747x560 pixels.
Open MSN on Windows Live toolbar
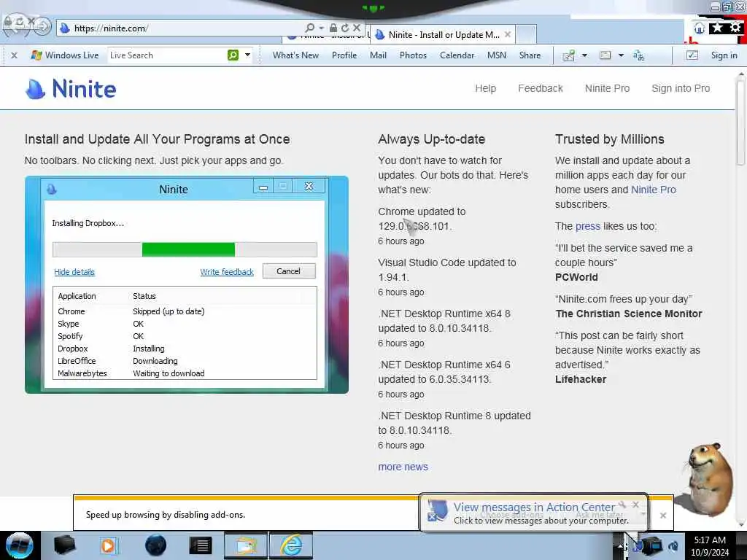point(496,55)
